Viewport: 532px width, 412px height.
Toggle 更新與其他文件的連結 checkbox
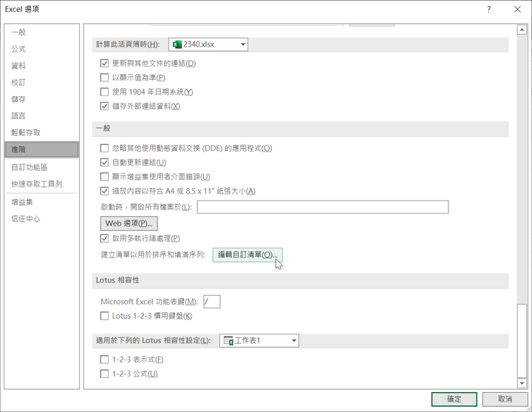coord(104,63)
